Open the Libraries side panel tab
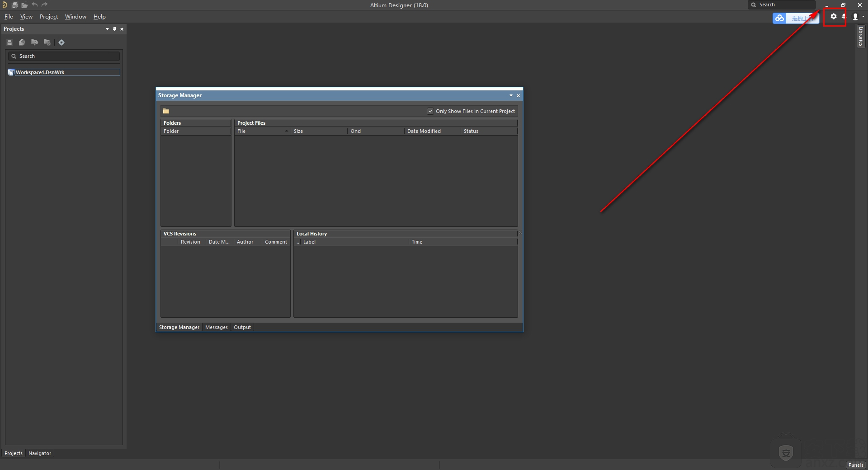868x470 pixels. tap(861, 36)
